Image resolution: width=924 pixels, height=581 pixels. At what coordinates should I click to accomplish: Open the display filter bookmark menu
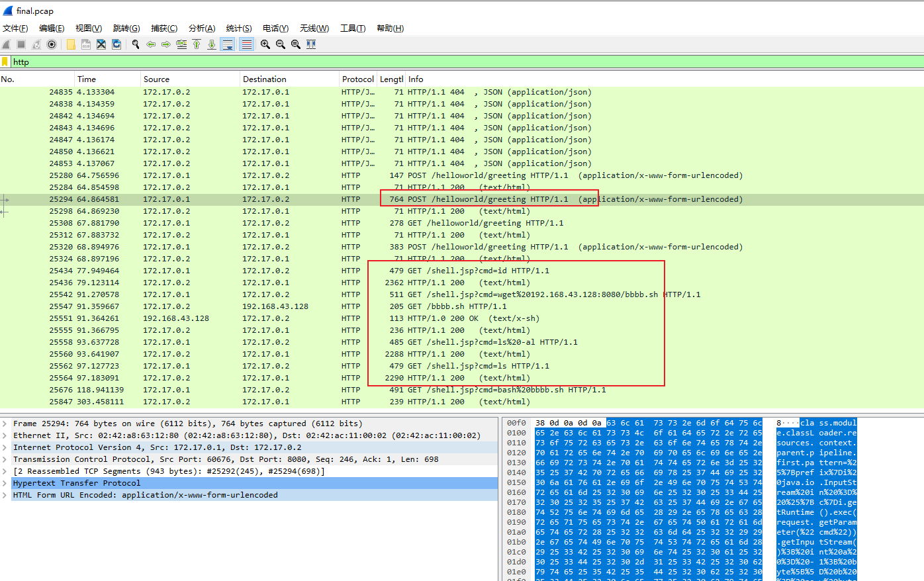[5, 62]
